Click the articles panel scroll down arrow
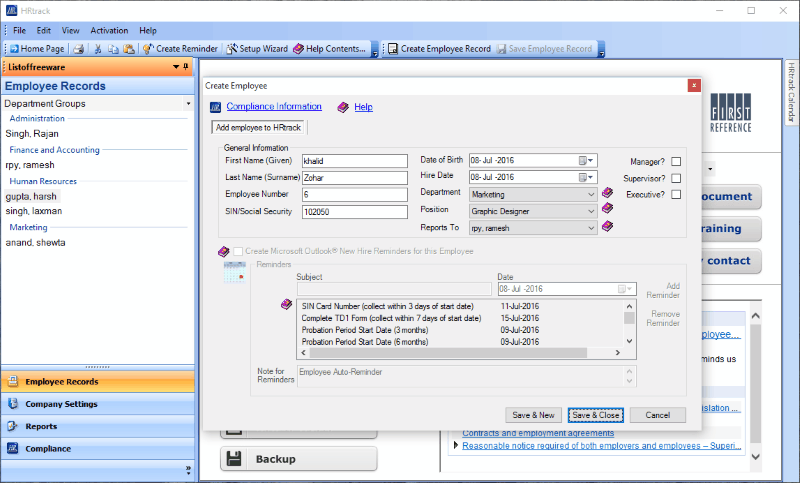Viewport: 800px width, 483px height. pyautogui.click(x=756, y=457)
